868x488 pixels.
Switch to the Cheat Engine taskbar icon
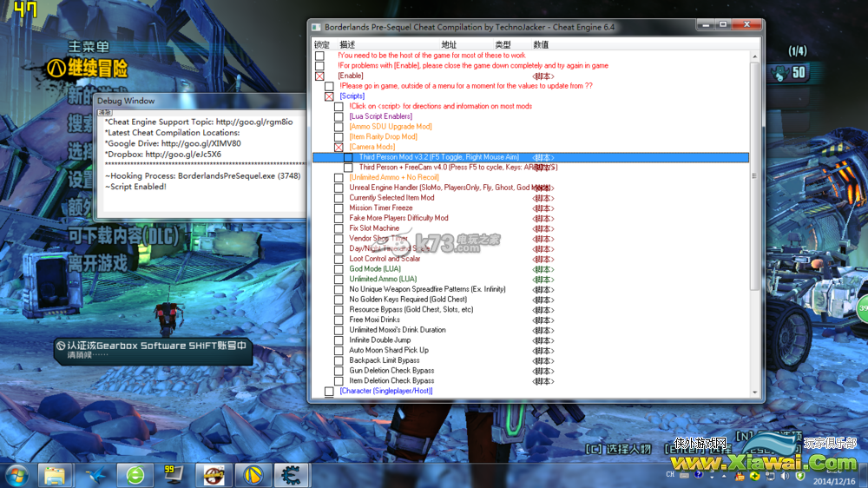click(292, 476)
